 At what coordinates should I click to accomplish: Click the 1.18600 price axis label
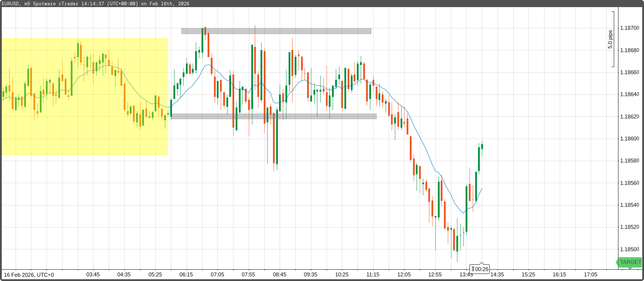click(629, 139)
